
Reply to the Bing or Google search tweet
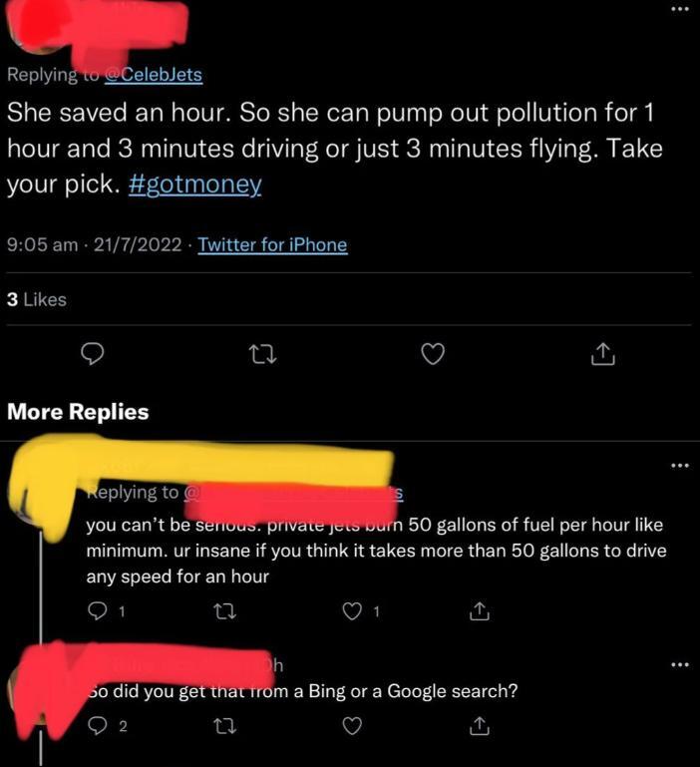click(98, 726)
